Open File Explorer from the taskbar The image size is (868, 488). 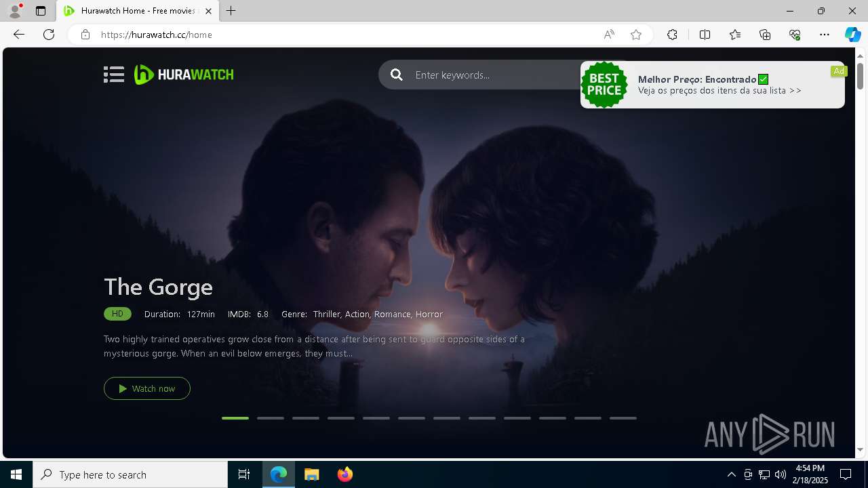[311, 474]
